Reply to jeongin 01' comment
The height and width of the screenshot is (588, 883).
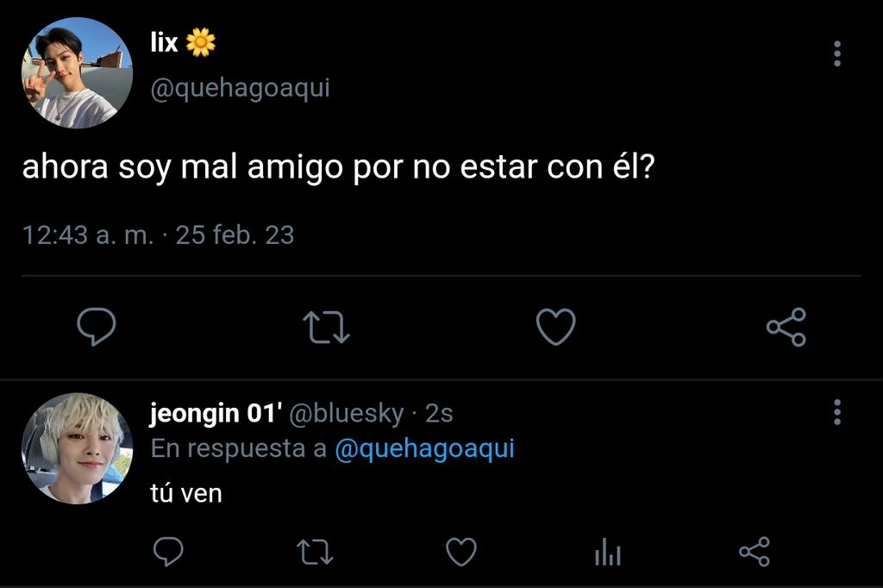click(168, 552)
